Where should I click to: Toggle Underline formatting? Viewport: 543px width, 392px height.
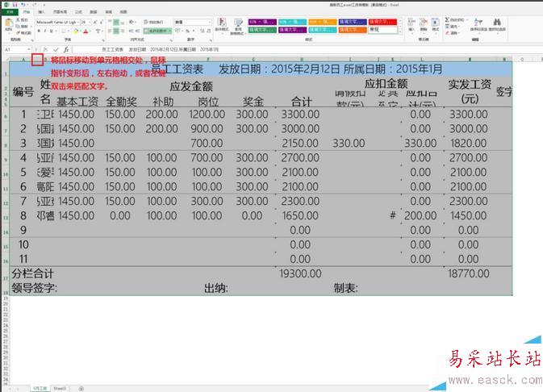52,31
